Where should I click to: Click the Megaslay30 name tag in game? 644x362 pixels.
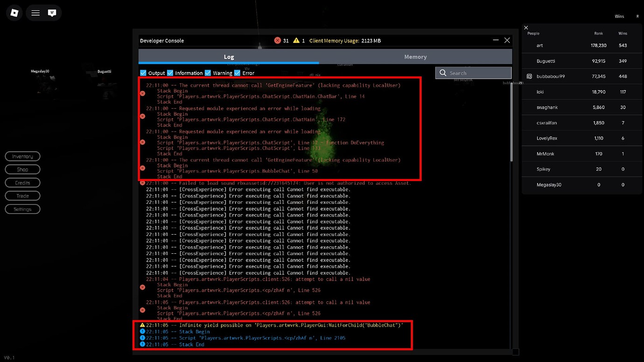[x=40, y=71]
